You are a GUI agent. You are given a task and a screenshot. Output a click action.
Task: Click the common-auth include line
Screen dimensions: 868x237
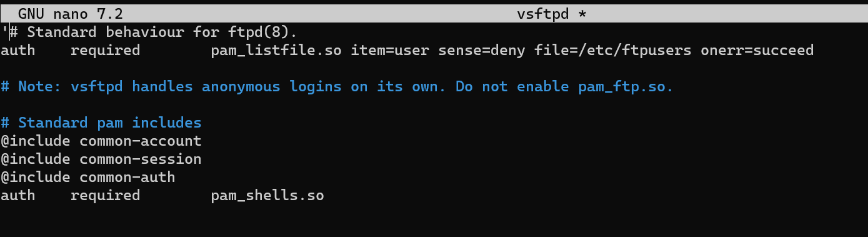(88, 177)
